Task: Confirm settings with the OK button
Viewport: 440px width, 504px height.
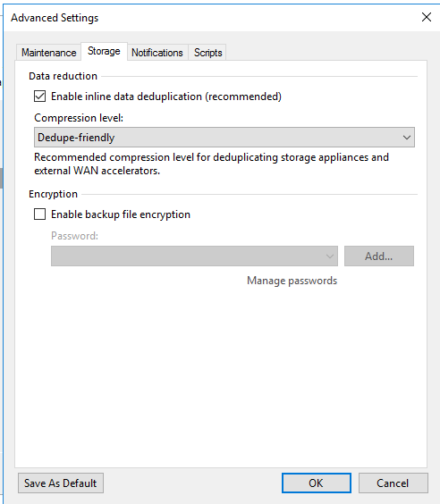Action: point(317,483)
